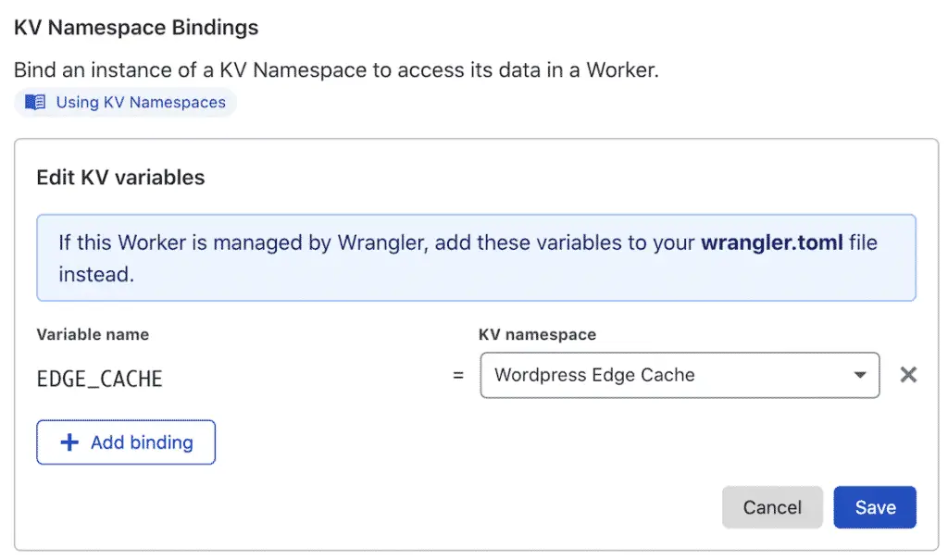Click the word Wrangler in the info notice

pyautogui.click(x=382, y=243)
